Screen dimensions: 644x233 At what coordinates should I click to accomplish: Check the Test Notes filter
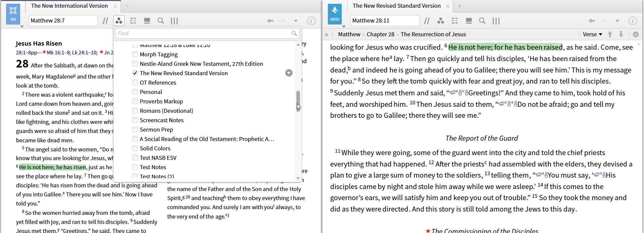coord(135,167)
